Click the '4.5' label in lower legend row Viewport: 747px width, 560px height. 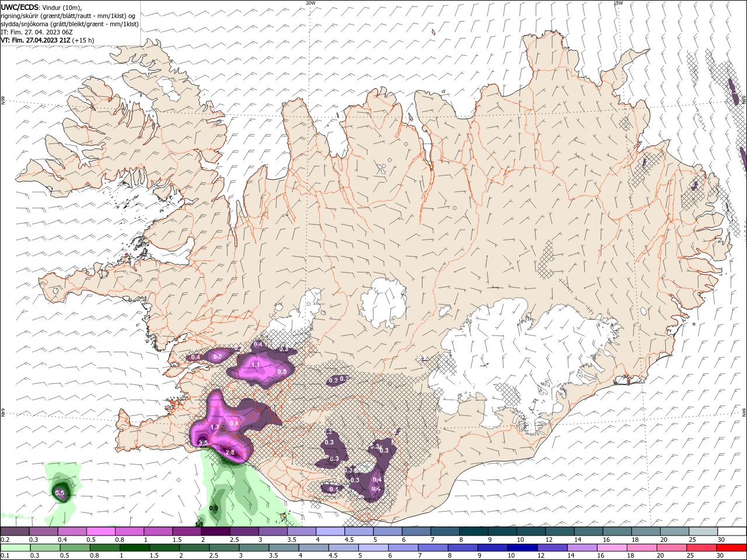pyautogui.click(x=333, y=555)
